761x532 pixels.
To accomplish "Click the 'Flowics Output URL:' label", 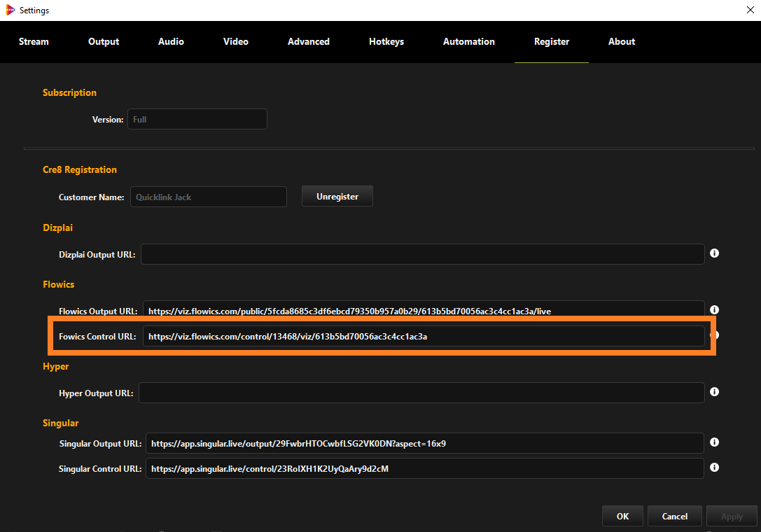I will pyautogui.click(x=98, y=311).
